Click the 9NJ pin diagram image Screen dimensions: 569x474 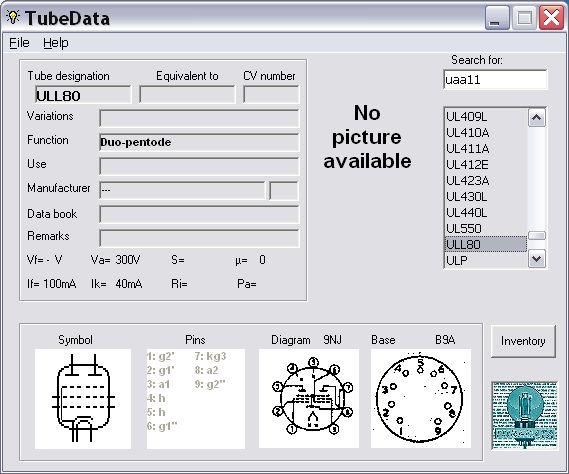[x=309, y=399]
